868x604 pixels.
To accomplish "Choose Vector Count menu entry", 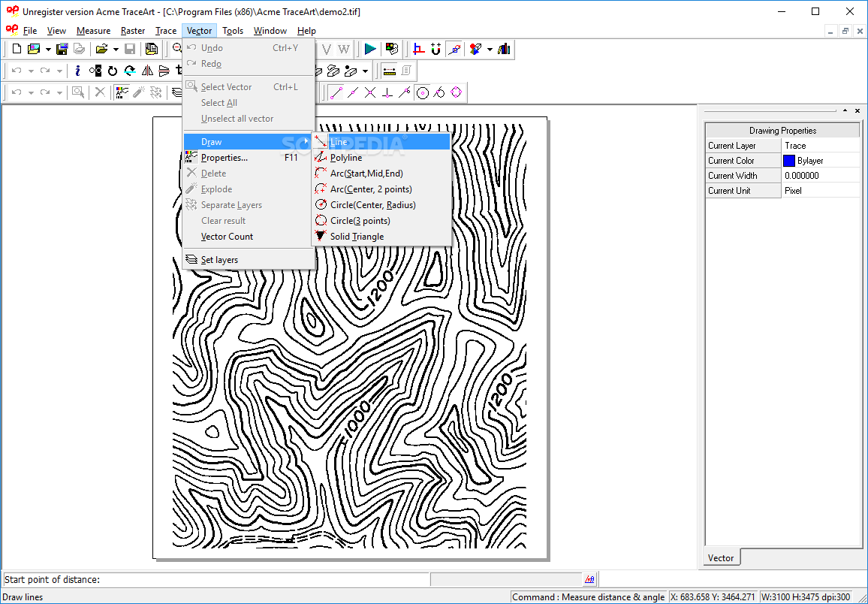I will (x=248, y=237).
